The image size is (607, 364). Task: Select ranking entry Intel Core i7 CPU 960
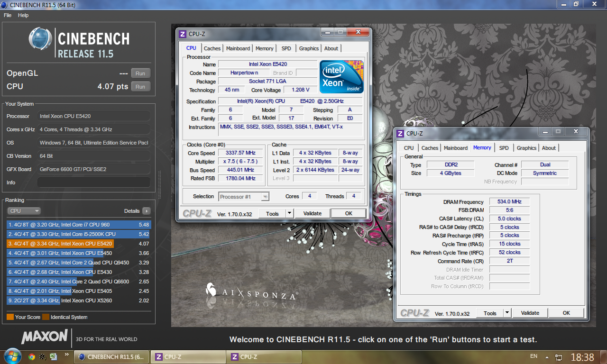pos(78,225)
